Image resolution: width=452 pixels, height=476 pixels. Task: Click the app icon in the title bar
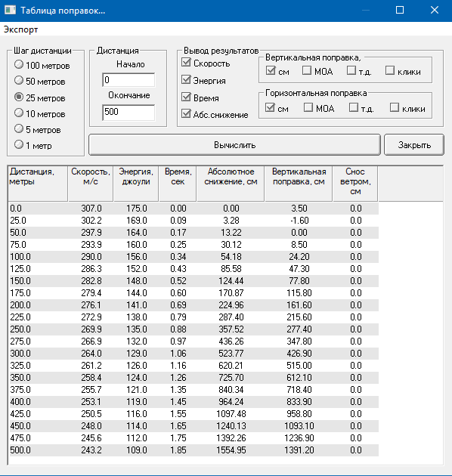pyautogui.click(x=10, y=10)
